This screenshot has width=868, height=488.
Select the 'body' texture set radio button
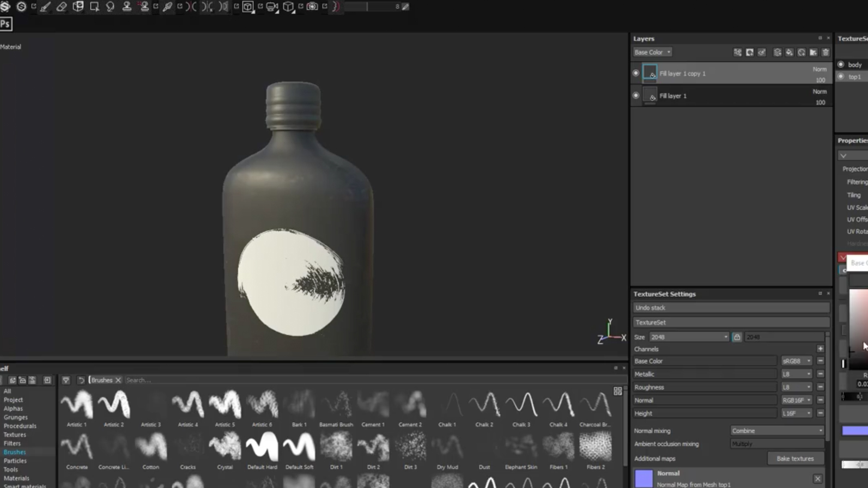pos(841,64)
